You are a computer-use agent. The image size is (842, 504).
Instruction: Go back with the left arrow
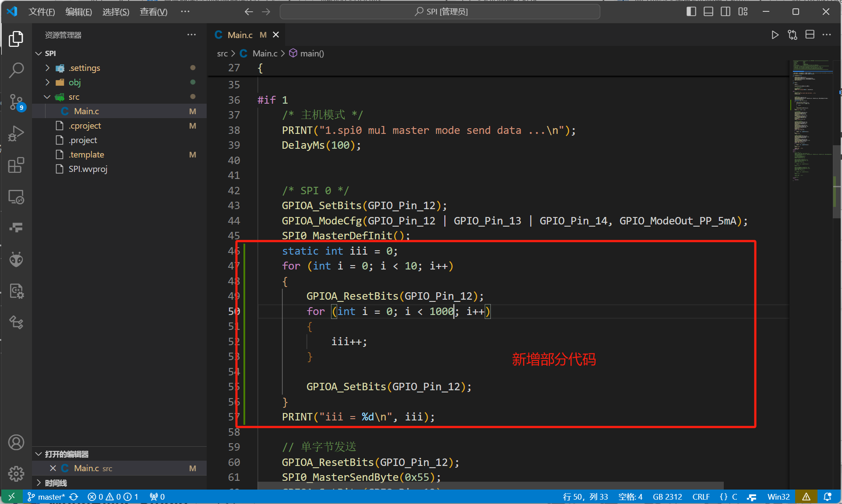click(x=249, y=12)
